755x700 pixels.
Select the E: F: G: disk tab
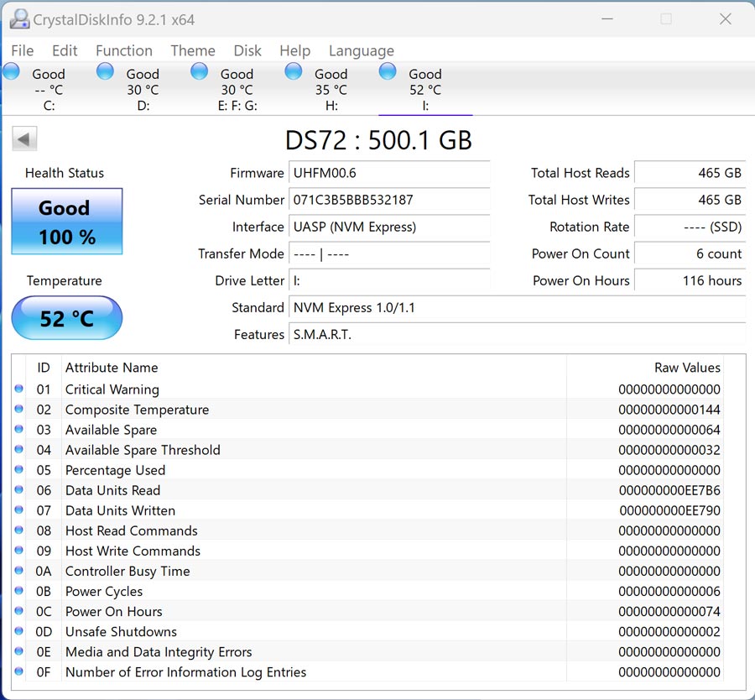pyautogui.click(x=237, y=90)
